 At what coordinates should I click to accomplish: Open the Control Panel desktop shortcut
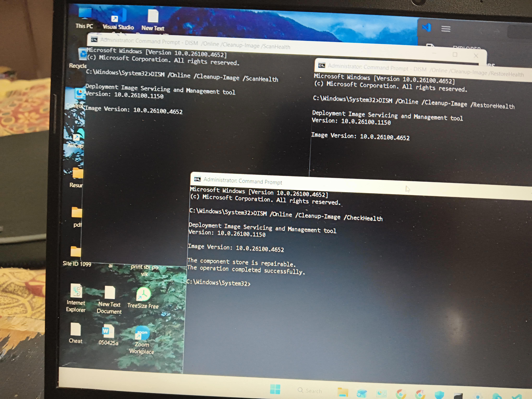77,98
